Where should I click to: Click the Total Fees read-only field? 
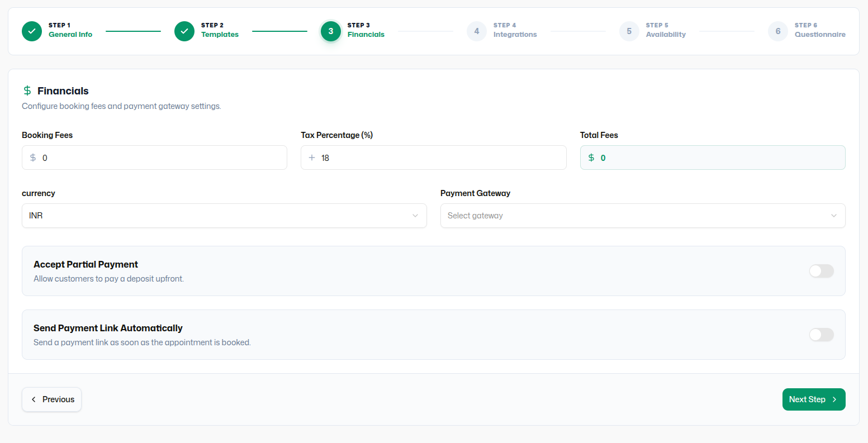click(x=713, y=158)
